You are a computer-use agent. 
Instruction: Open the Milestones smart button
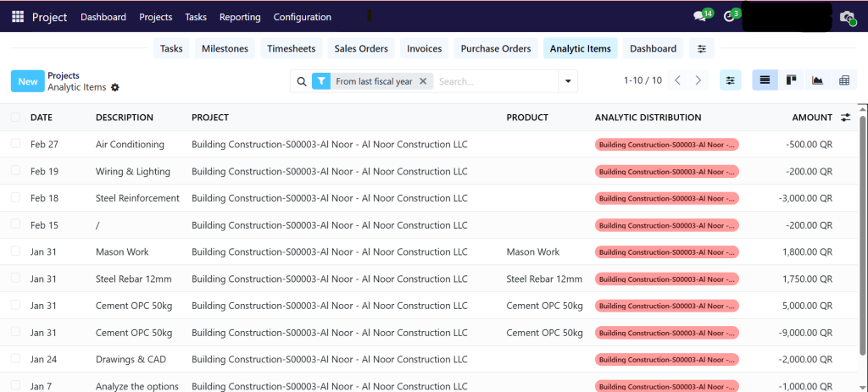pos(225,48)
